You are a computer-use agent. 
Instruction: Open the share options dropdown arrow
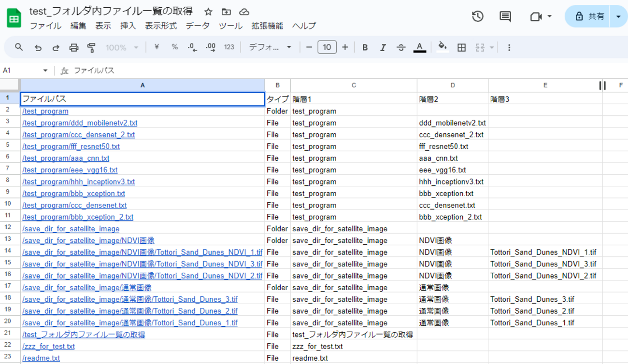click(x=618, y=16)
